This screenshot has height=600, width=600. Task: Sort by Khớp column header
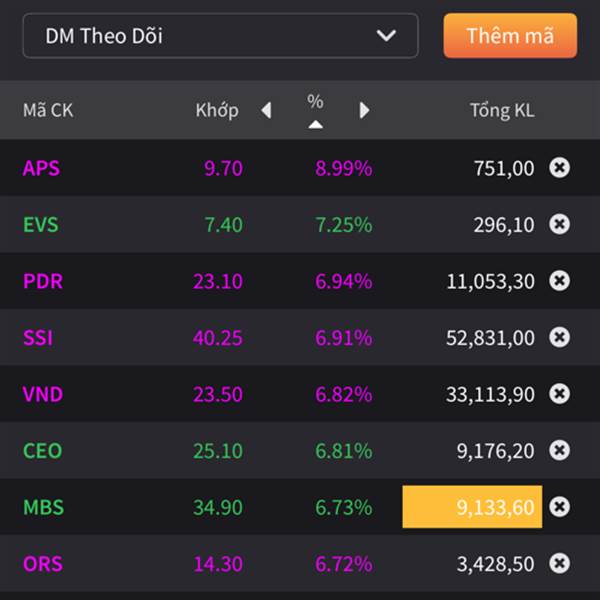217,110
